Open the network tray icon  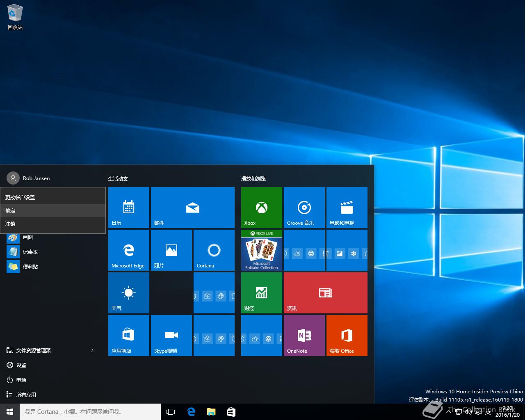(x=459, y=412)
